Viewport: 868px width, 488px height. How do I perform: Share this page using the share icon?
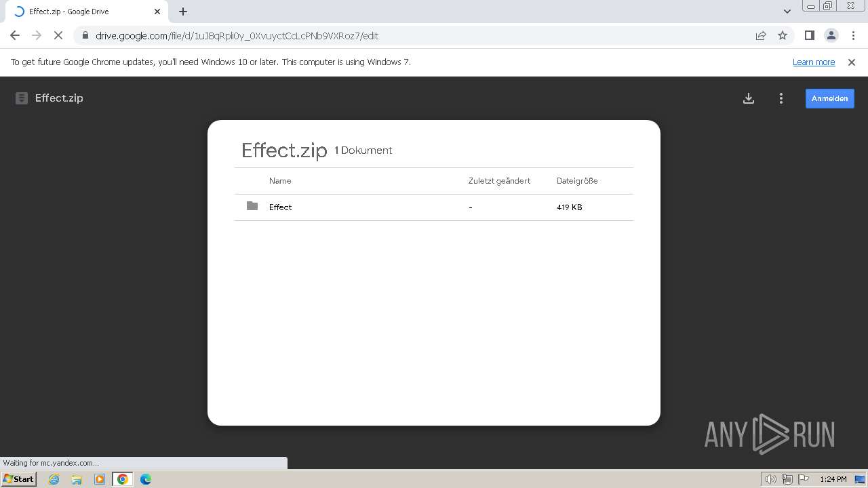[x=761, y=36]
